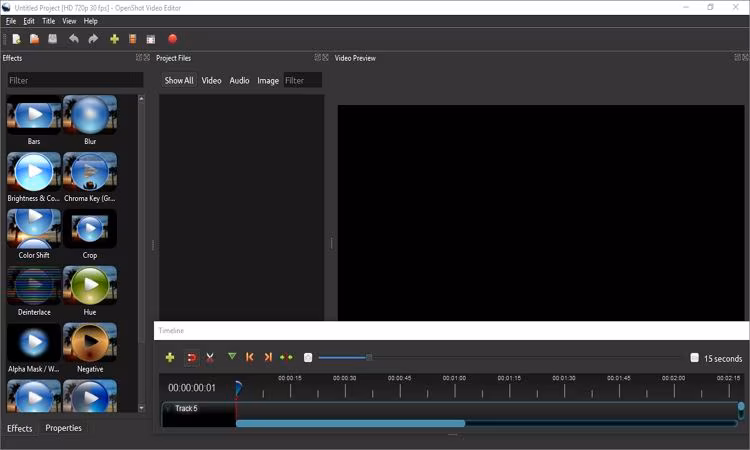Select the Blur effect

pos(90,121)
